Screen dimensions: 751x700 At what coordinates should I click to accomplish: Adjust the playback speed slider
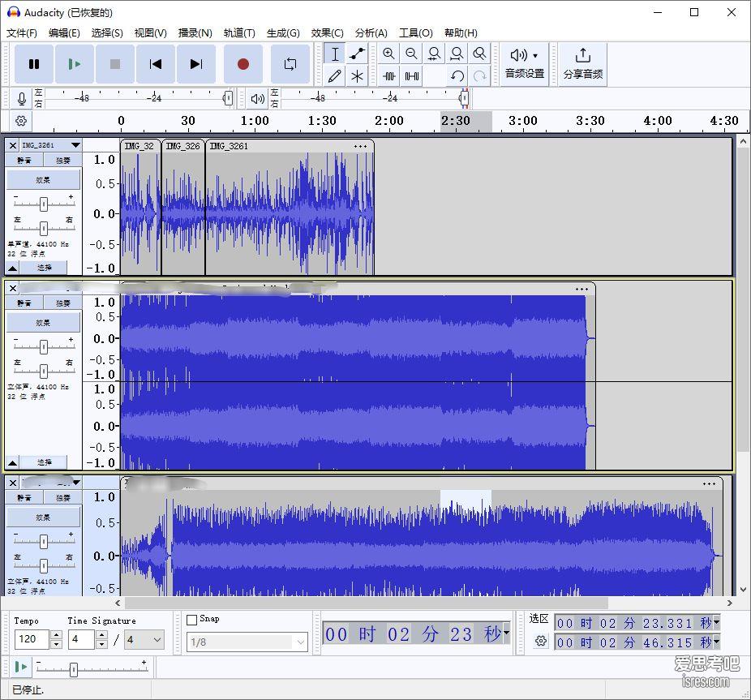(x=73, y=669)
